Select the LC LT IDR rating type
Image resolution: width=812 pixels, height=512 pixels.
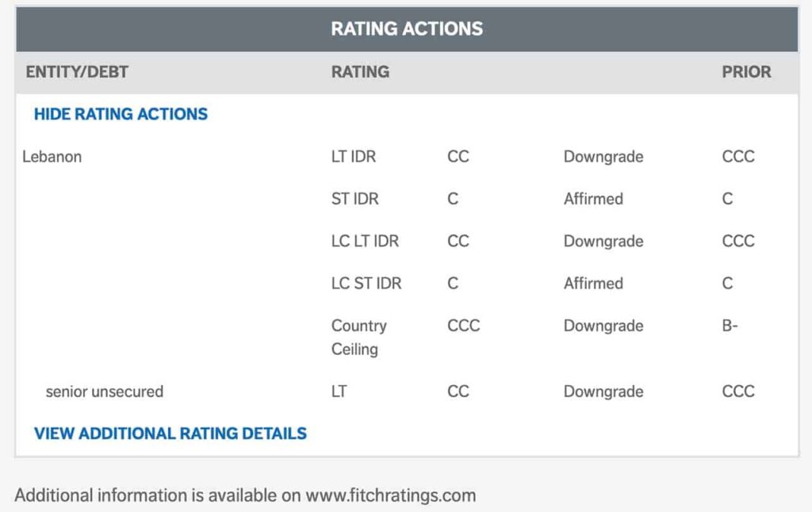(365, 241)
